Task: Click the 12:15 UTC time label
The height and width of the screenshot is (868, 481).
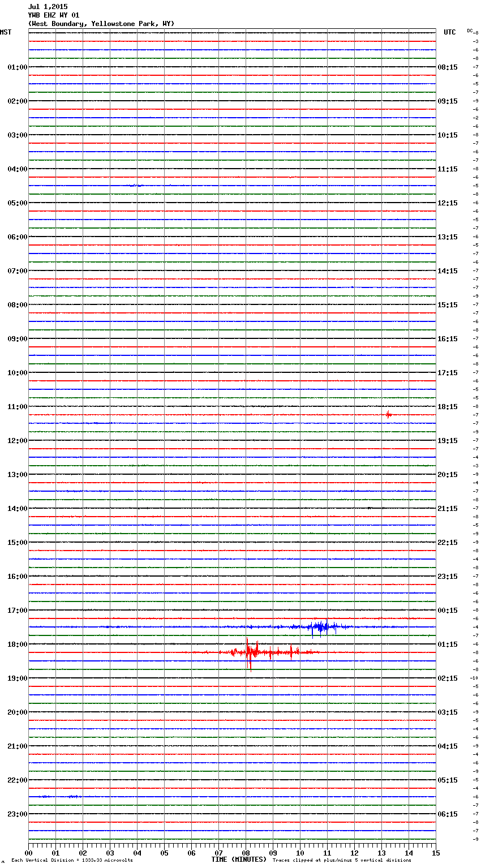Action: (448, 203)
